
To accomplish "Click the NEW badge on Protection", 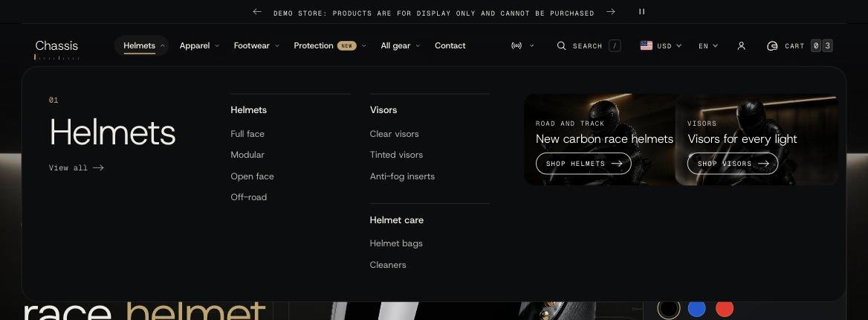I will point(347,46).
